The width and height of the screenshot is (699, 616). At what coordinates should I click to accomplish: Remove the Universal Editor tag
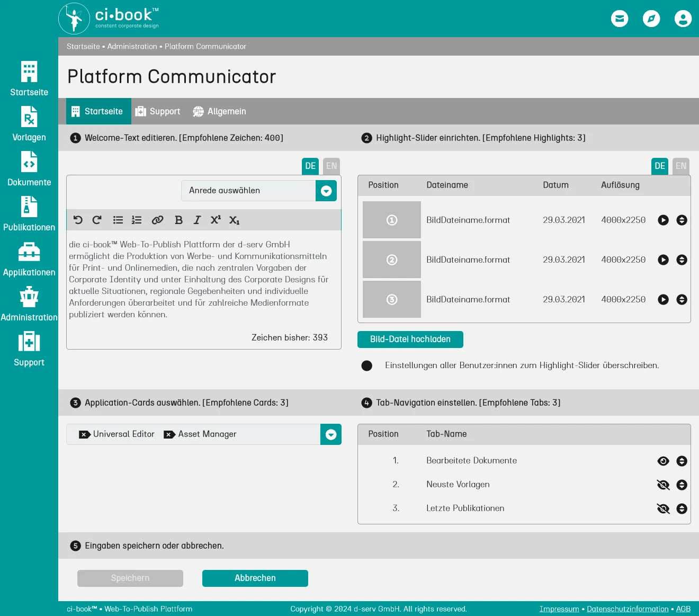tap(85, 434)
